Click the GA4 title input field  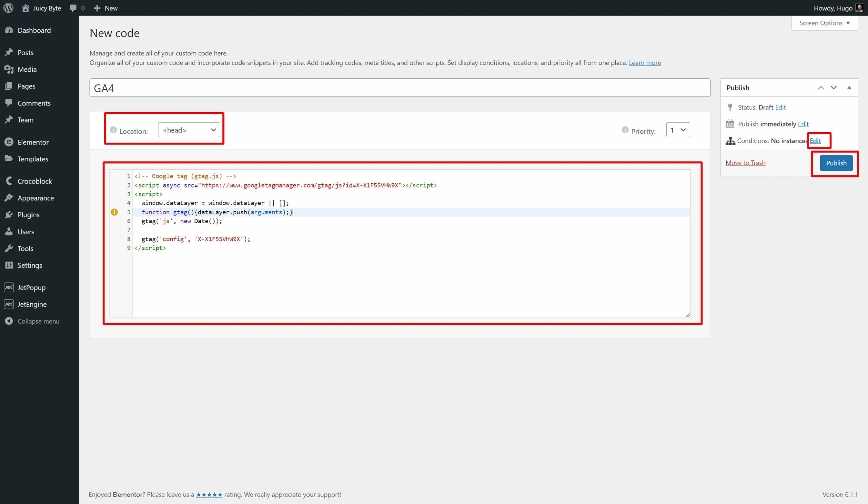pos(399,88)
